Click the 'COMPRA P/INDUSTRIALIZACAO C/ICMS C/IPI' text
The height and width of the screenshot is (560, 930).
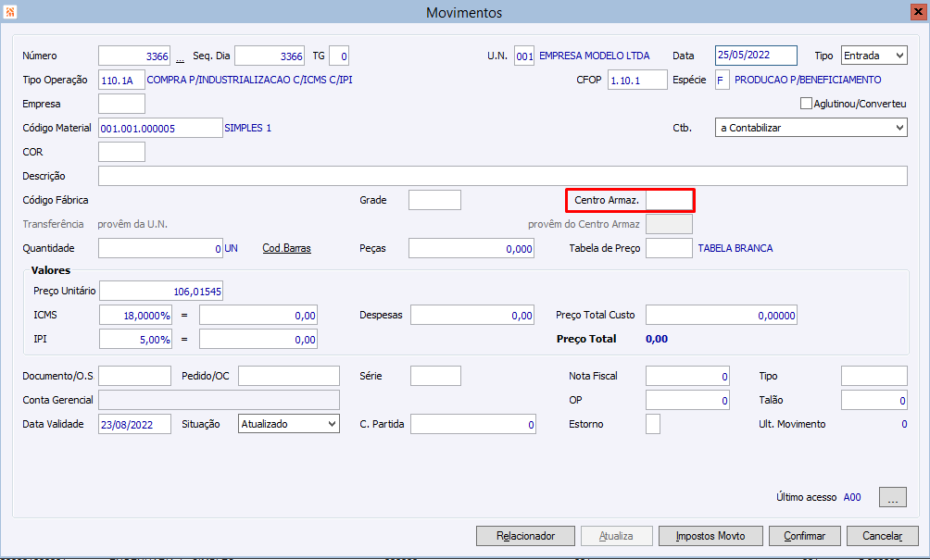click(x=250, y=80)
